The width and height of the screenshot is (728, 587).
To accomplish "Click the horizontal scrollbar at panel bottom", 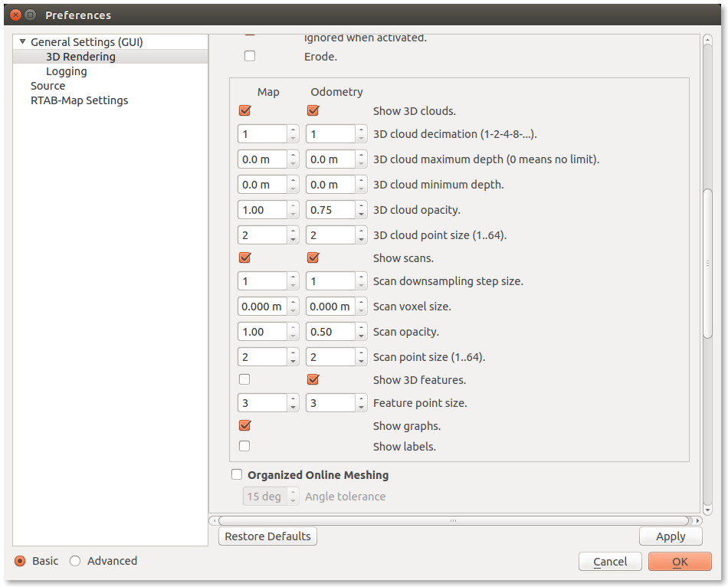I will [453, 520].
